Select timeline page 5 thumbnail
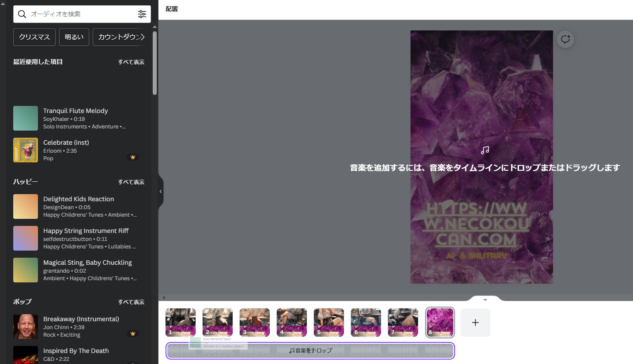The image size is (633, 364). (329, 323)
